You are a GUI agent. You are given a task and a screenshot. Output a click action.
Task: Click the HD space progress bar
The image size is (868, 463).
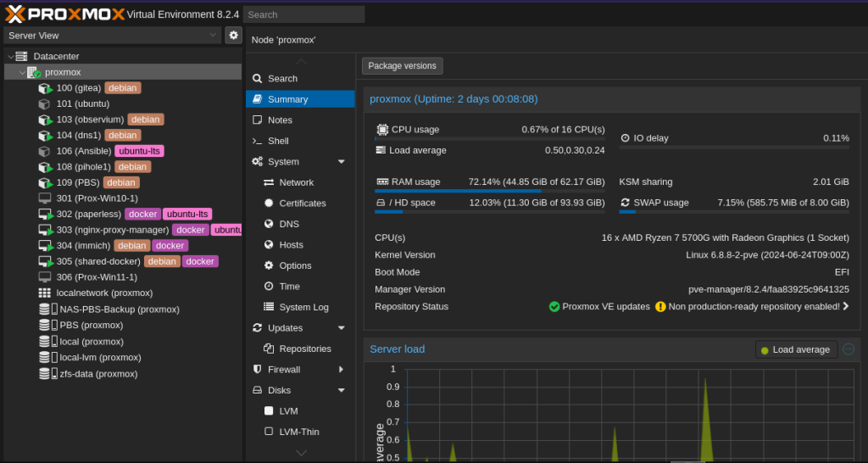[x=490, y=211]
